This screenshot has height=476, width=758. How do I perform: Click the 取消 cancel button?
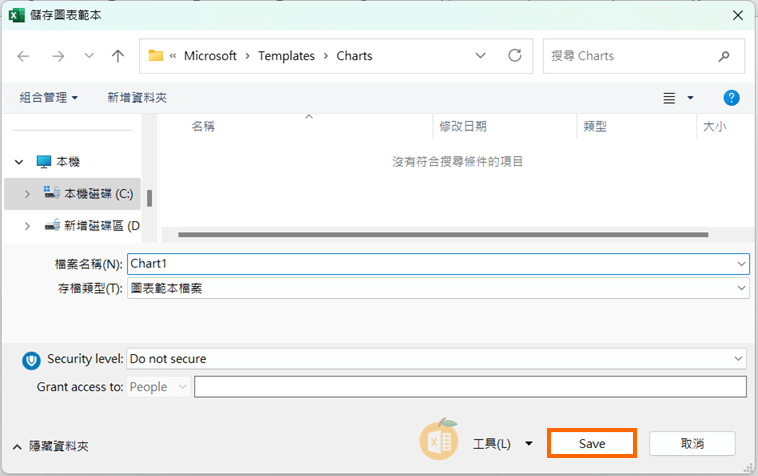coord(692,444)
